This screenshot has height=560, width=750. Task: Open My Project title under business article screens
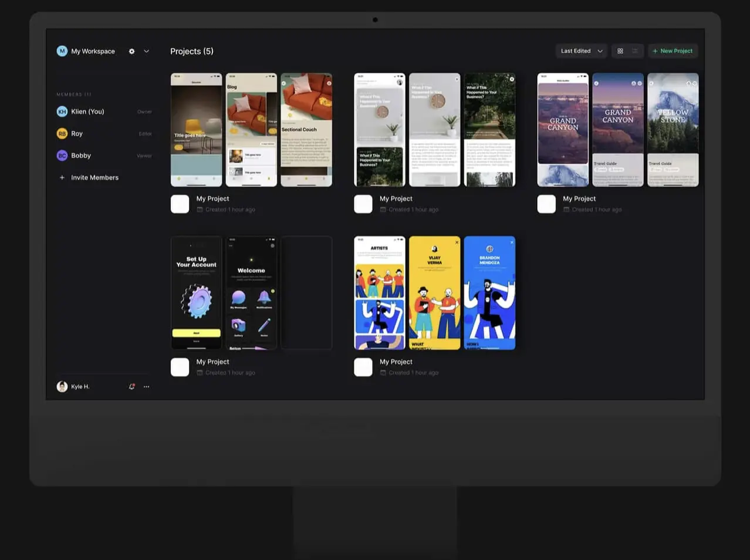pos(396,198)
